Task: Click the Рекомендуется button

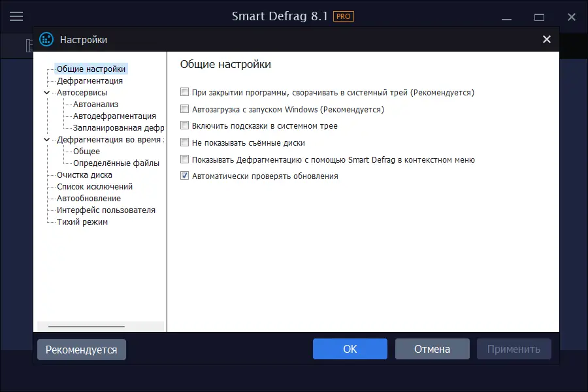Action: tap(82, 350)
